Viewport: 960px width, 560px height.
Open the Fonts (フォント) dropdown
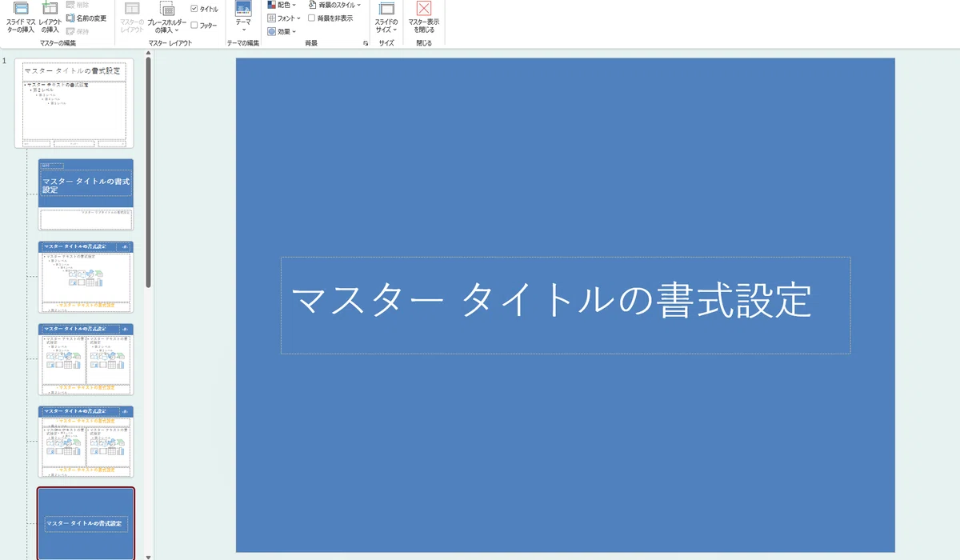pyautogui.click(x=284, y=18)
